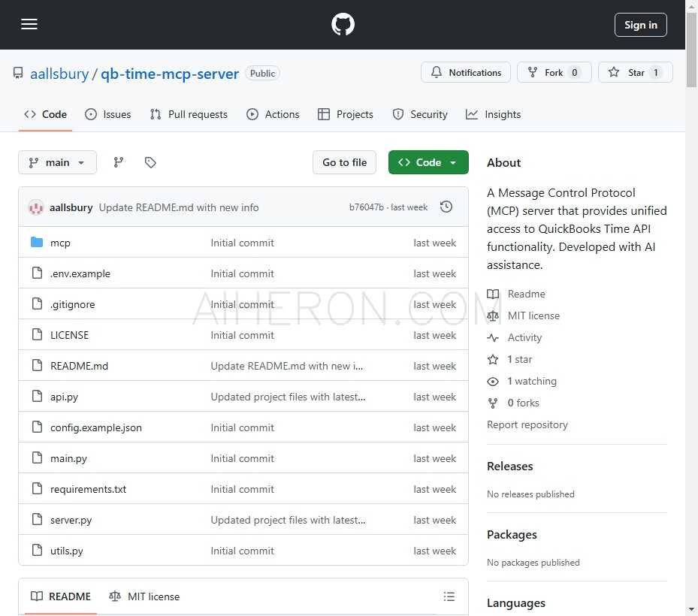Open the MIT license link in About
This screenshot has width=698, height=616.
533,316
